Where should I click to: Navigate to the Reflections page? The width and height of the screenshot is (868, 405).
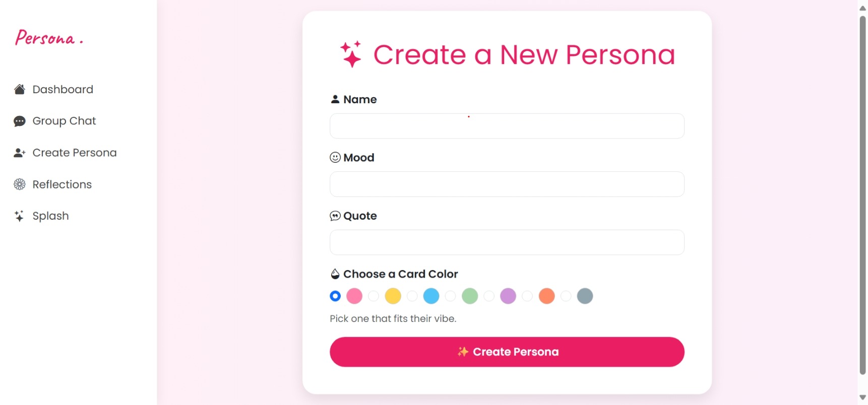click(61, 184)
